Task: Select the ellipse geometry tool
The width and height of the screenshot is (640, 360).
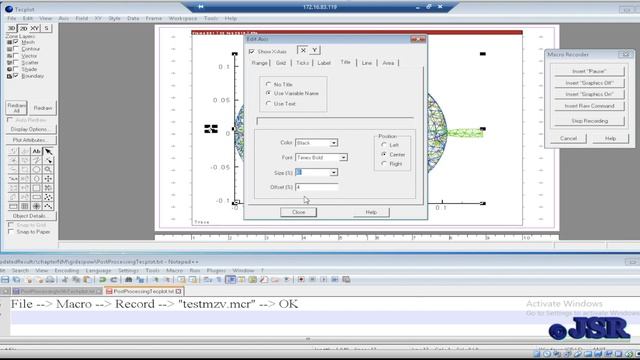Action: pyautogui.click(x=36, y=169)
